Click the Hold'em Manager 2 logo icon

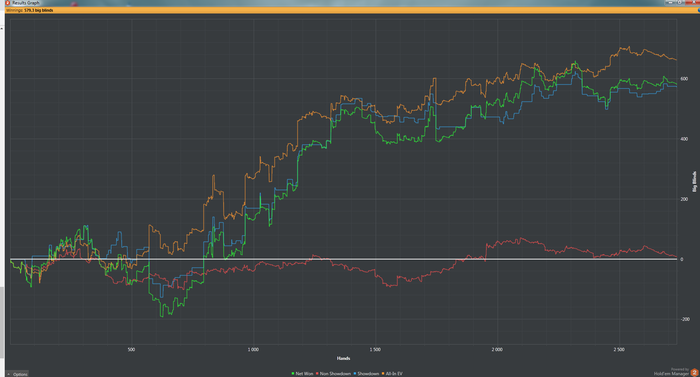[x=694, y=373]
